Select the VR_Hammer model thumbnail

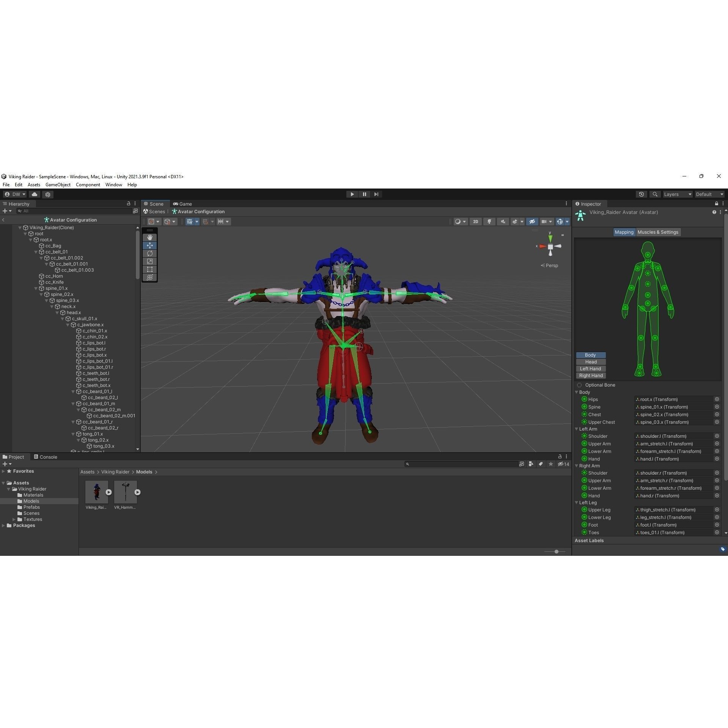click(126, 492)
